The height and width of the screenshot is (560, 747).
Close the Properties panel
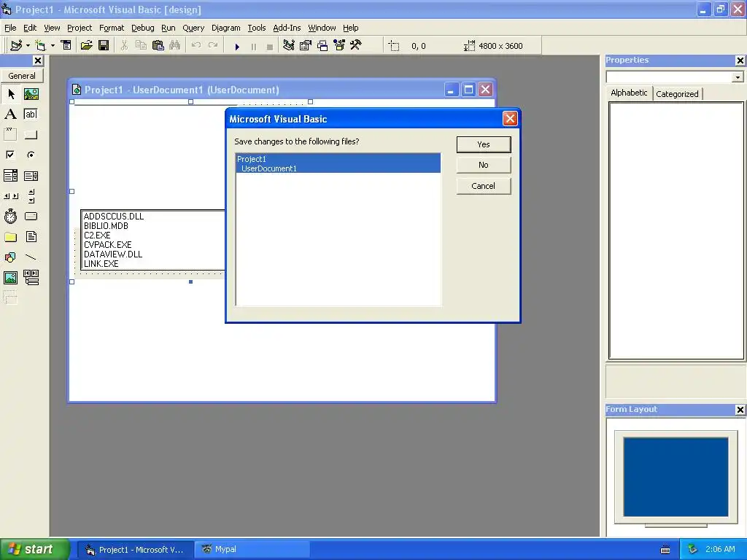click(x=740, y=61)
